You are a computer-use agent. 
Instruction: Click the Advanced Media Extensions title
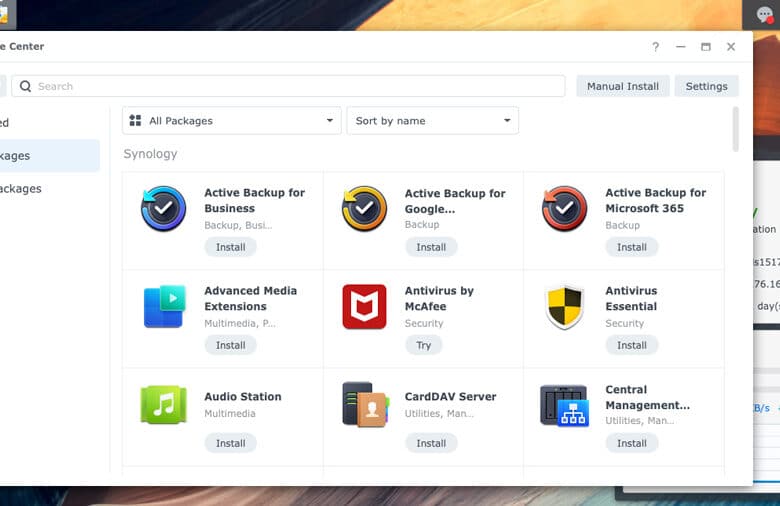point(251,299)
